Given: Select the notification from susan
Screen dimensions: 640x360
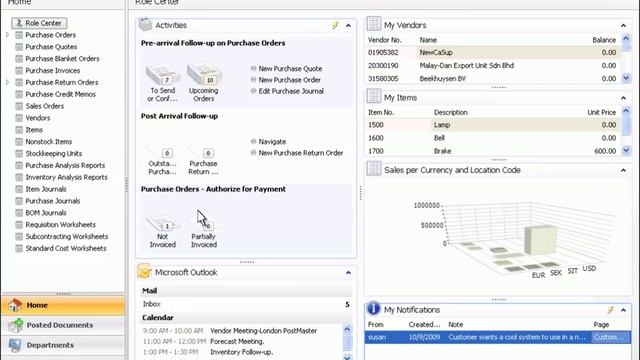Looking at the screenshot, I should (498, 337).
